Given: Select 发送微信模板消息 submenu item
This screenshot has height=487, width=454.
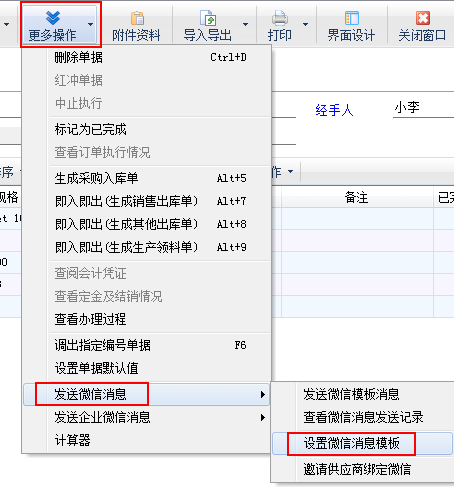Looking at the screenshot, I should pos(362,394).
